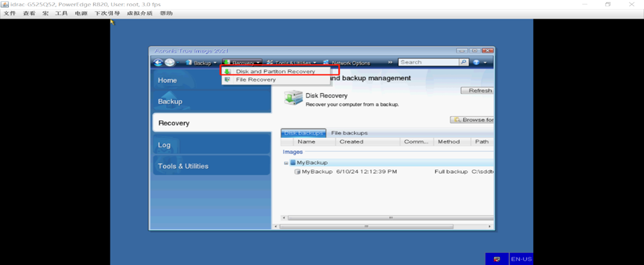Click lower scrollbar right arrow

click(489, 227)
